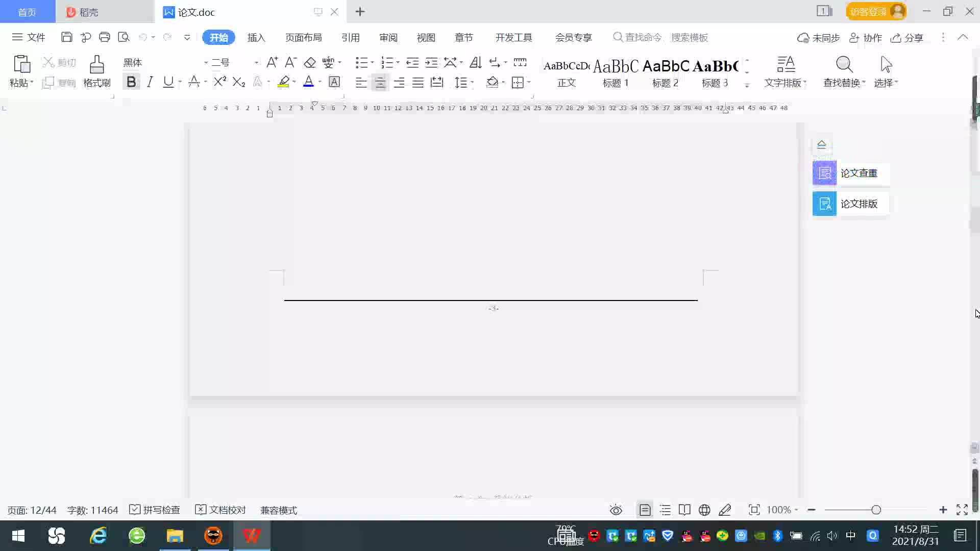This screenshot has height=551, width=980.
Task: Apply the 标题 1 heading style
Action: 616,72
